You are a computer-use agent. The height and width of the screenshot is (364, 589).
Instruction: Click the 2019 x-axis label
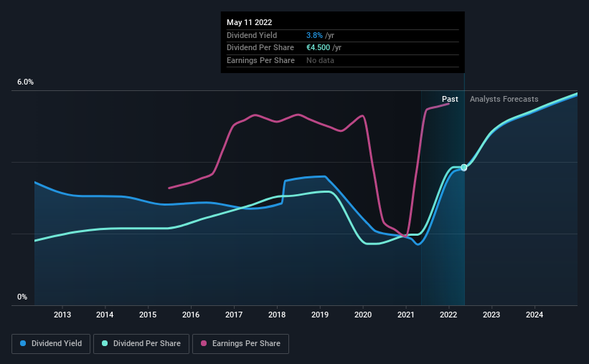coord(320,315)
